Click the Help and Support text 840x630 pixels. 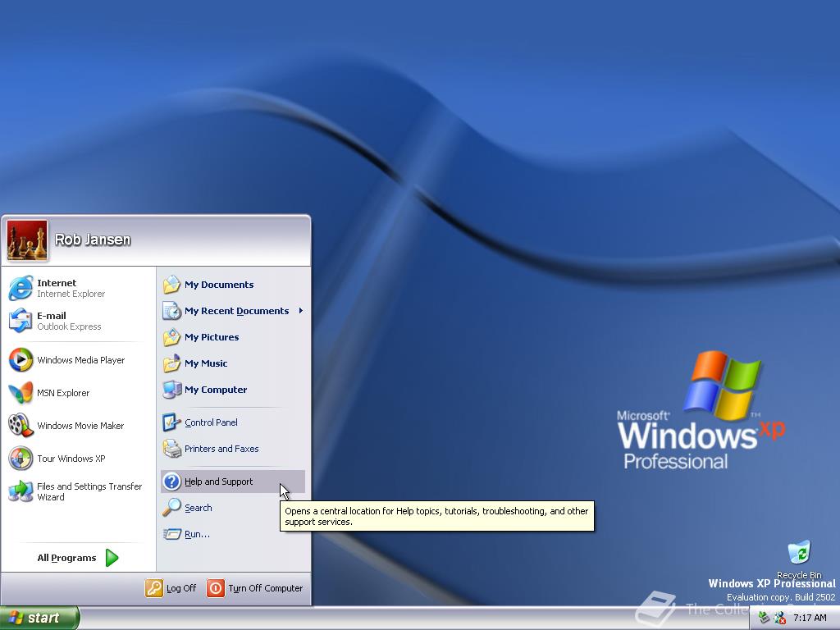(x=218, y=481)
